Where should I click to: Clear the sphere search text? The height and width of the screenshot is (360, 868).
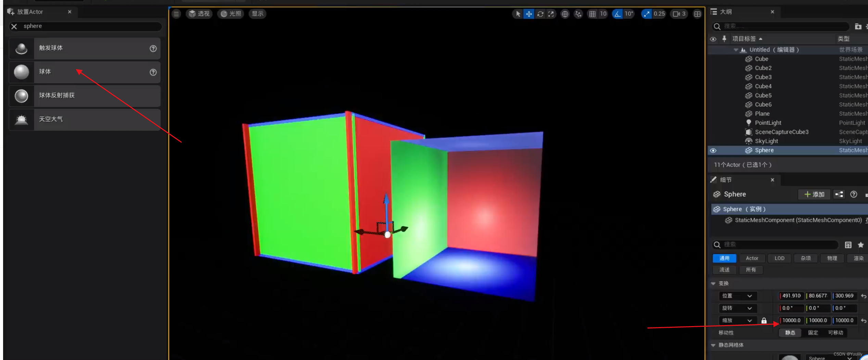pos(14,26)
